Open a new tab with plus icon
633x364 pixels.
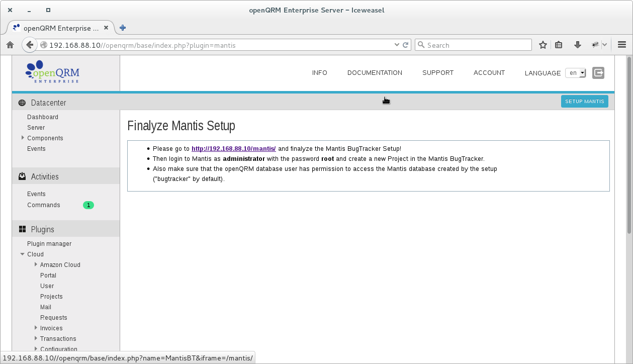click(x=123, y=28)
